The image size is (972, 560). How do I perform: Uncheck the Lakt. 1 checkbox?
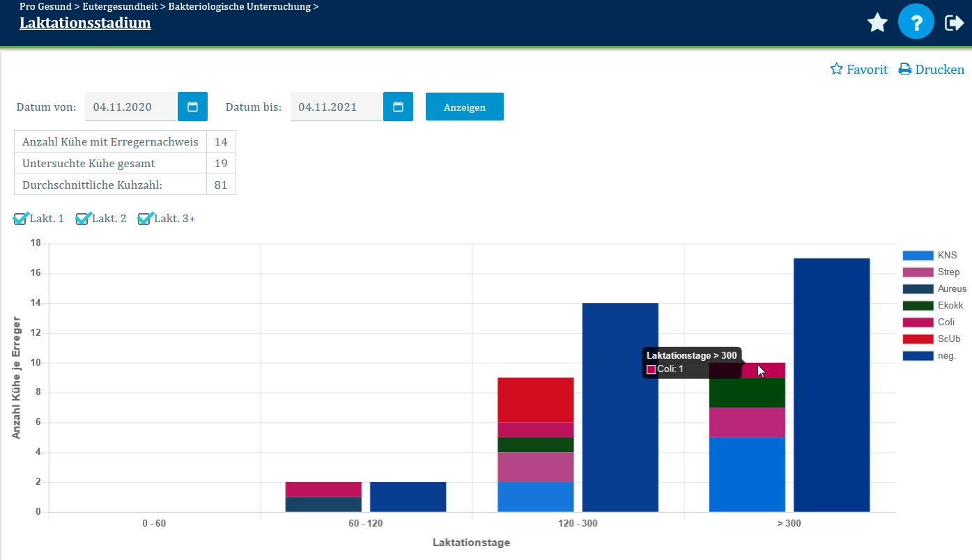pyautogui.click(x=20, y=219)
